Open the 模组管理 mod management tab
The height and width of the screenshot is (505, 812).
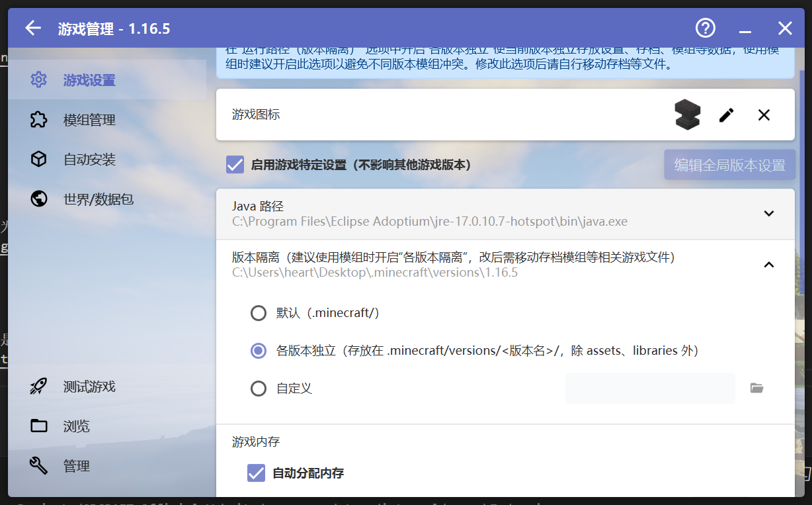click(89, 120)
